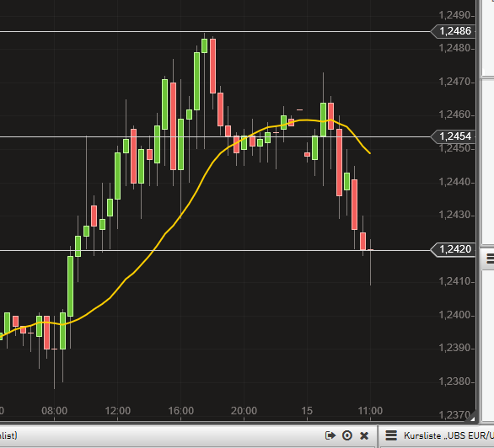
Task: Click the 1,2430 price axis label
Action: coord(454,215)
